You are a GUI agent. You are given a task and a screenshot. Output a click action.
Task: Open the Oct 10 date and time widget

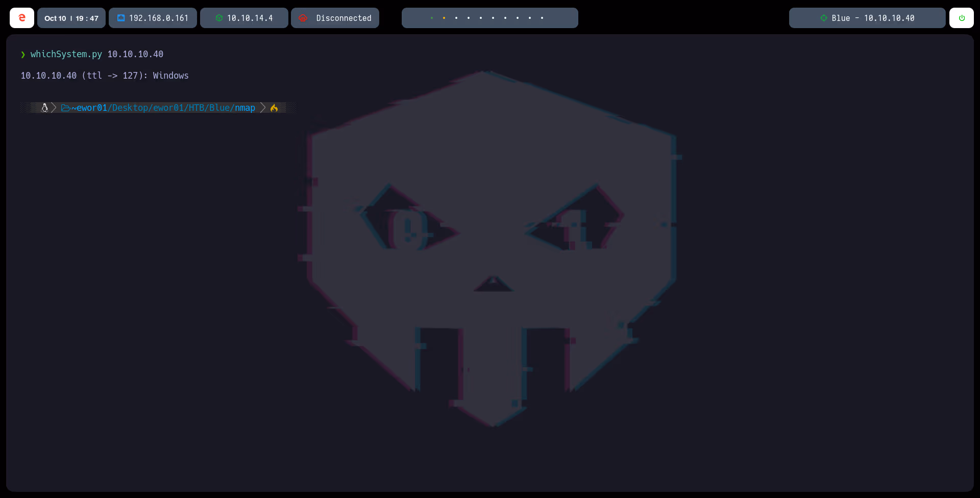click(71, 18)
